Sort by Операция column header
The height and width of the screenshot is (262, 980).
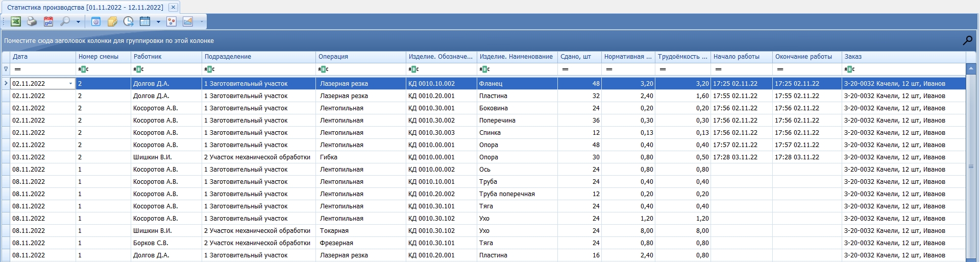point(361,57)
